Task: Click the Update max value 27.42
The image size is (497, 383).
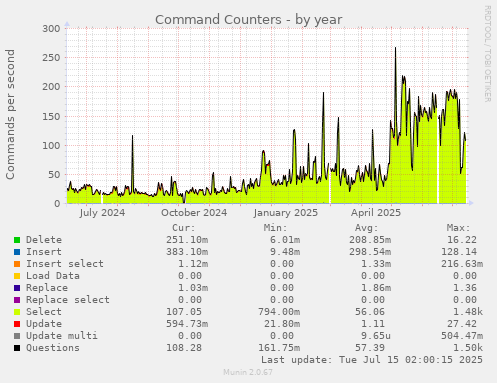Action: coord(462,324)
